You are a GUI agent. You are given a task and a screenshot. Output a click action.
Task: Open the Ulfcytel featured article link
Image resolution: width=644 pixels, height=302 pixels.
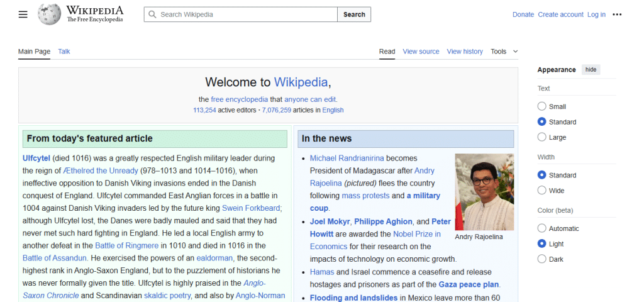[x=36, y=158]
